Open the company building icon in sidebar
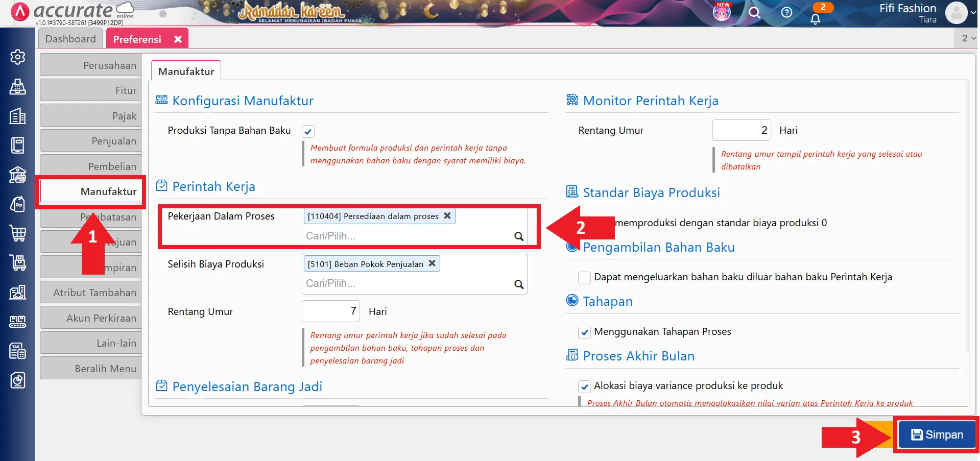Screen dimensions: 980x461 [x=18, y=116]
